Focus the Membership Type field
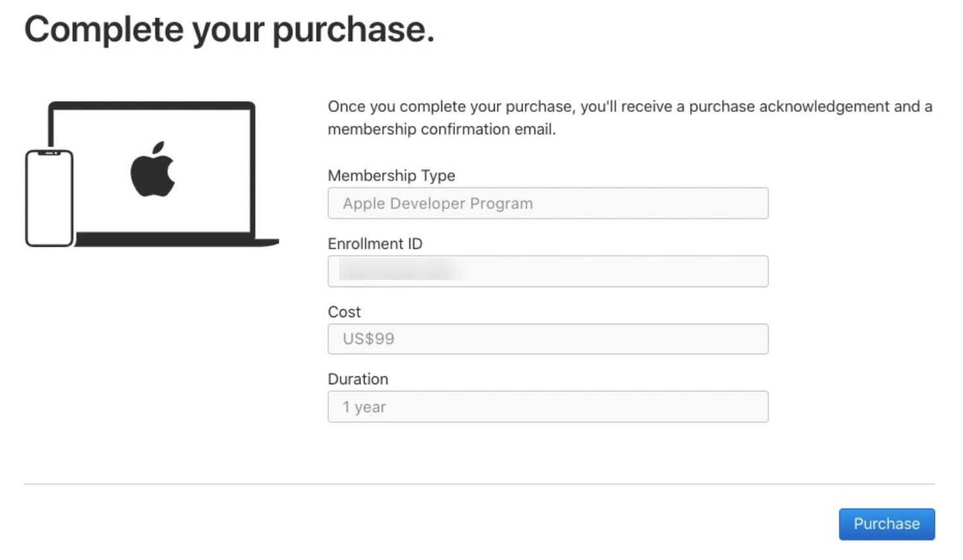 (548, 203)
